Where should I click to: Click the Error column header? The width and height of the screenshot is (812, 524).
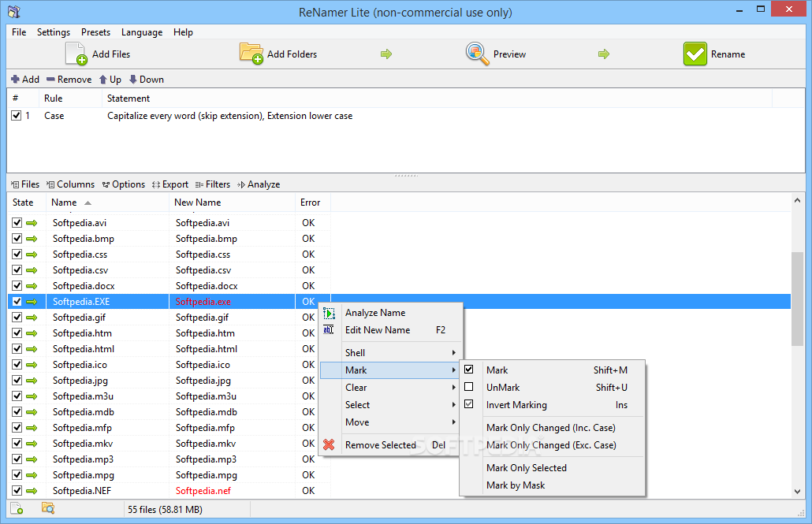[x=313, y=203]
